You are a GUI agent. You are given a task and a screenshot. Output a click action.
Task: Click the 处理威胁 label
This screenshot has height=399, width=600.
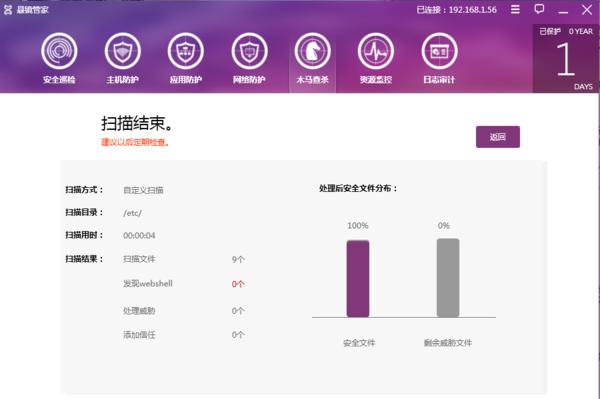click(139, 311)
